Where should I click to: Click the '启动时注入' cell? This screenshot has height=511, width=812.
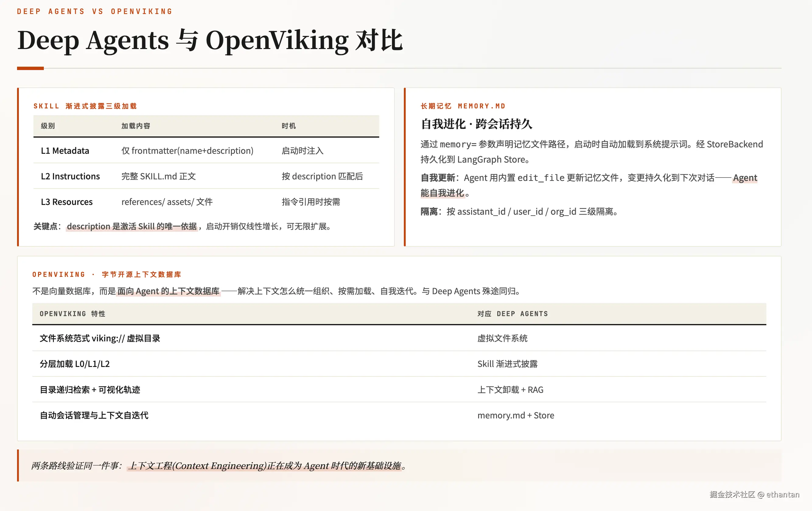pyautogui.click(x=303, y=150)
